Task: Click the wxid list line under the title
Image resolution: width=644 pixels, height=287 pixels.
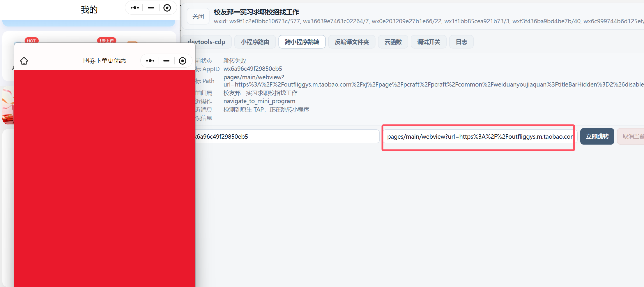Action: click(429, 21)
